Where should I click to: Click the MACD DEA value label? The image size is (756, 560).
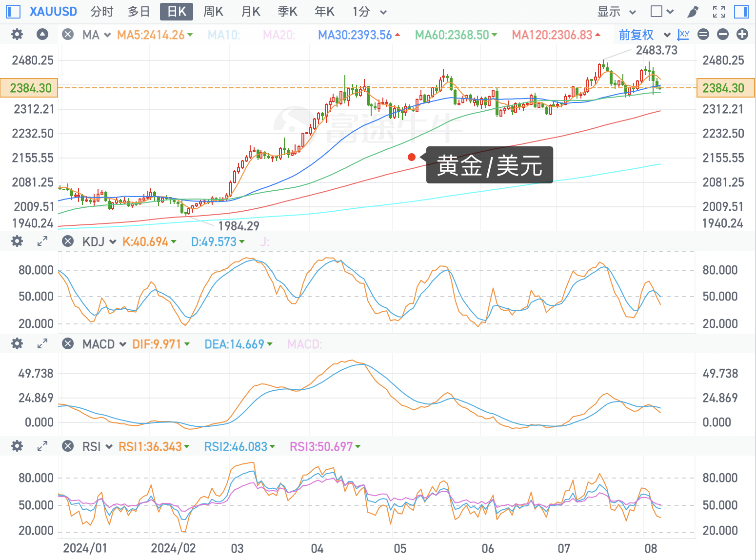239,344
